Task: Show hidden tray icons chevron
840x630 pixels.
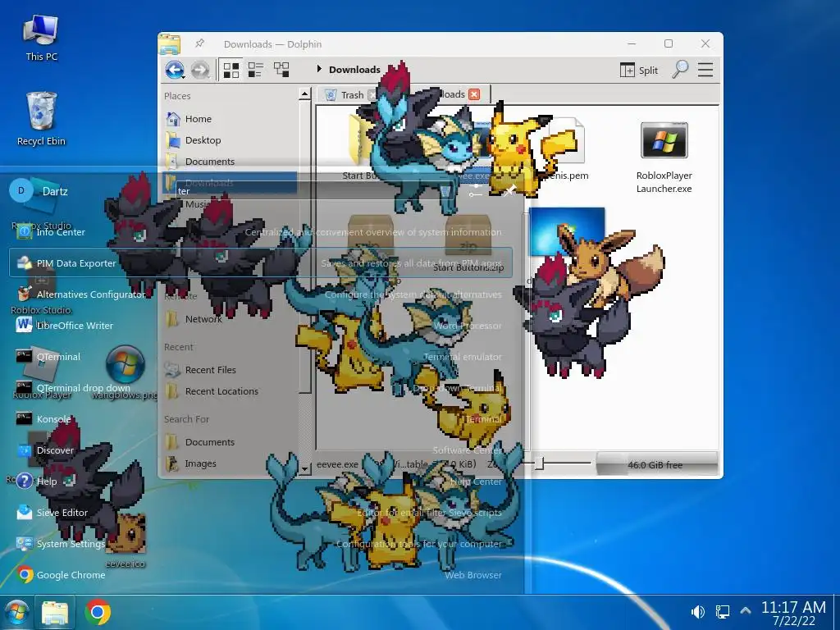Action: point(745,610)
